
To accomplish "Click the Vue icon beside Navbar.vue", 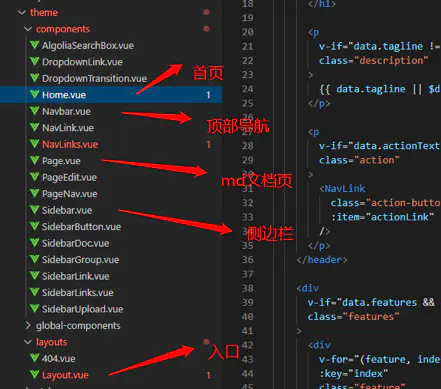I will tap(34, 111).
